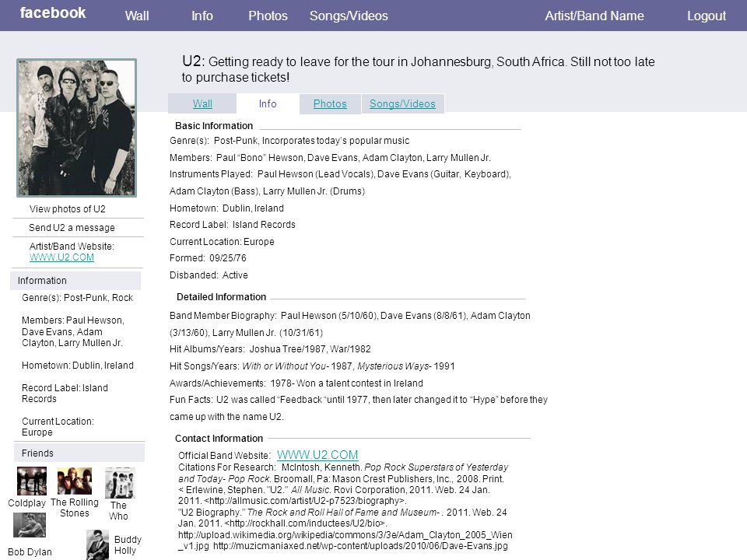Click the U2 status update text
This screenshot has height=560, width=747.
(x=419, y=69)
